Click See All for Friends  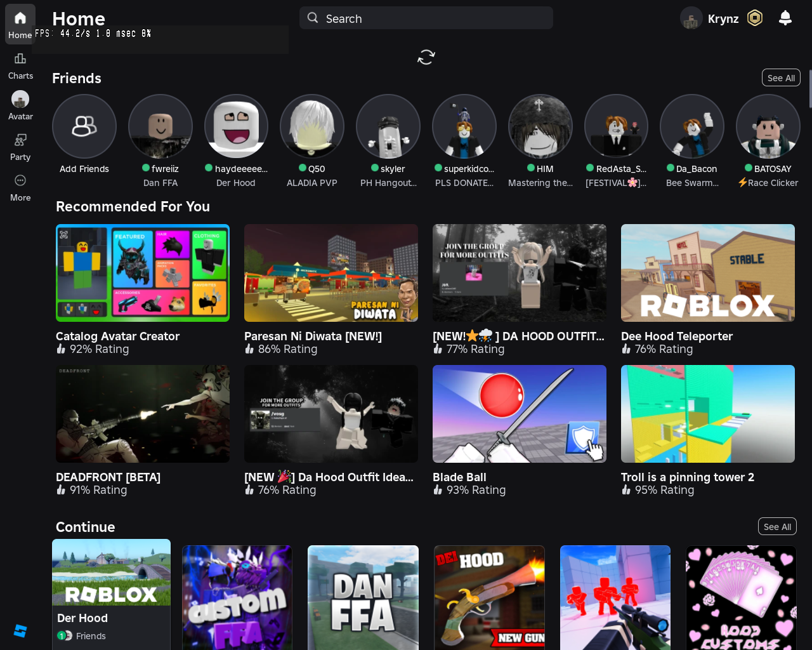pos(781,77)
